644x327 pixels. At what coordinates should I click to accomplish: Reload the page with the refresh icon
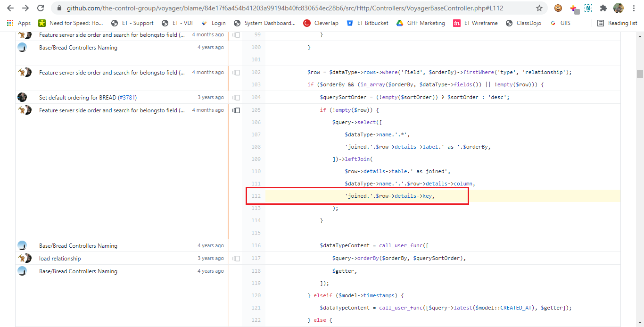pos(41,8)
